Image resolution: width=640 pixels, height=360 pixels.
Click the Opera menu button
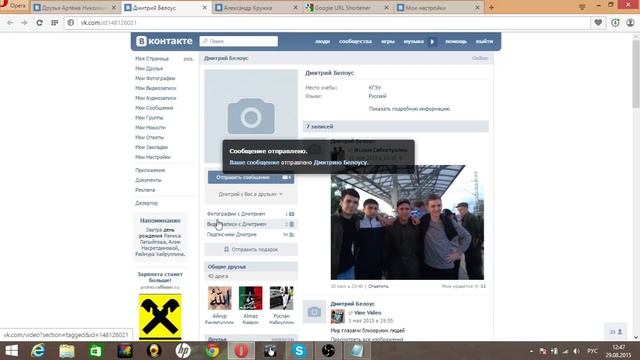pyautogui.click(x=14, y=6)
